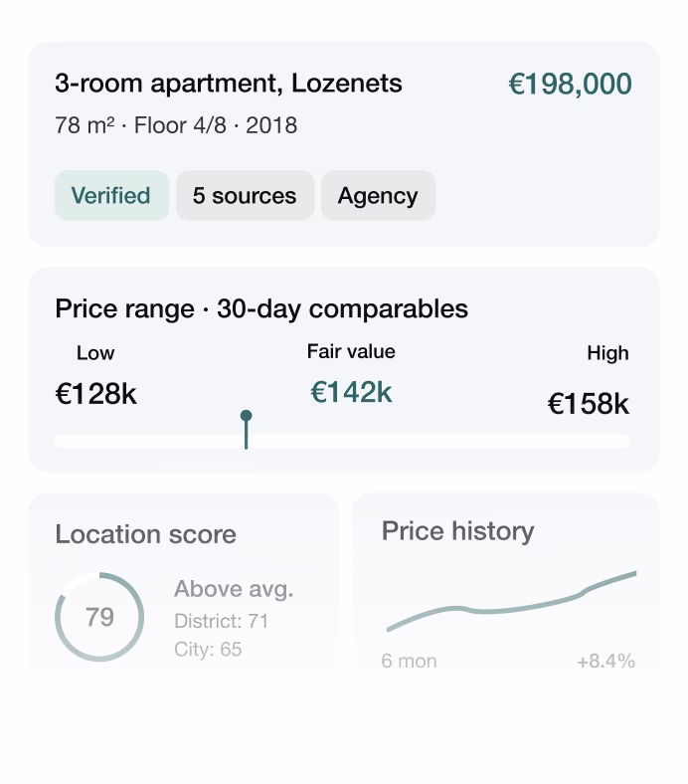Click the Low €128k value
688x784 pixels.
pyautogui.click(x=95, y=394)
